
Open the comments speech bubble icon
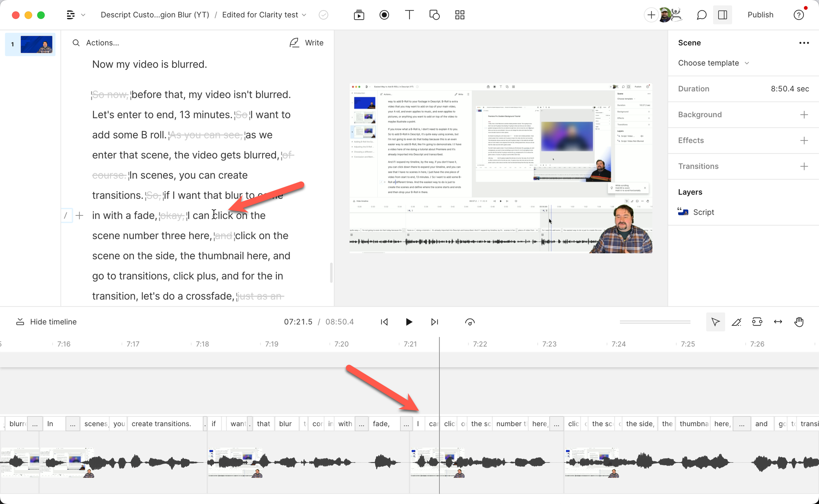pos(701,15)
